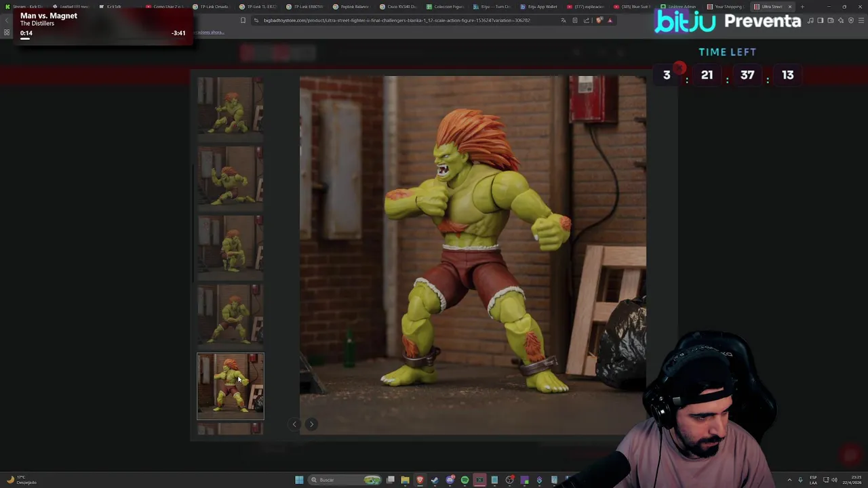Viewport: 868px width, 488px height.
Task: Toggle the browser sidebar panel icon
Action: click(x=821, y=20)
